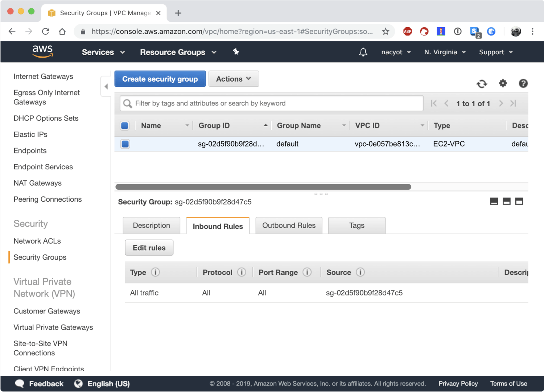The height and width of the screenshot is (392, 544).
Task: Open the notifications bell icon
Action: click(x=363, y=52)
